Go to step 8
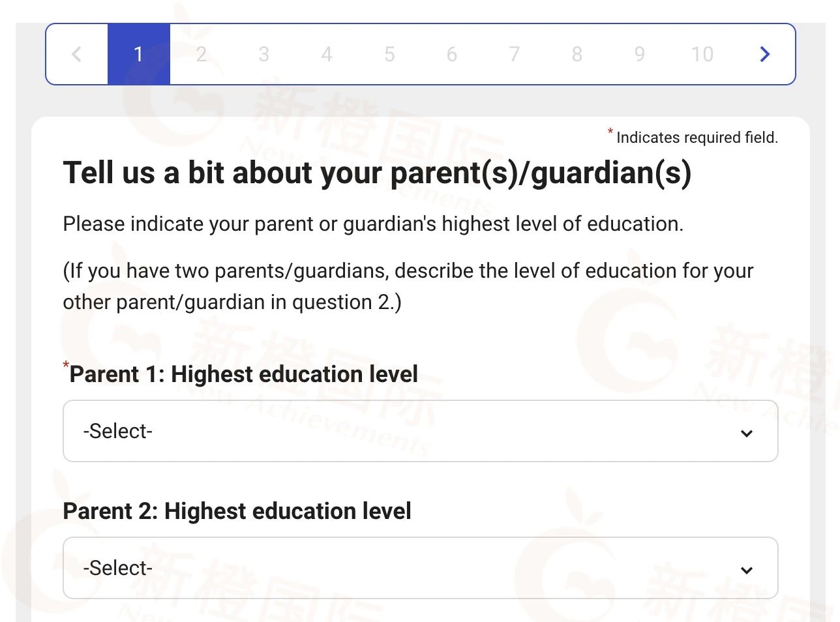840x622 pixels. click(577, 54)
